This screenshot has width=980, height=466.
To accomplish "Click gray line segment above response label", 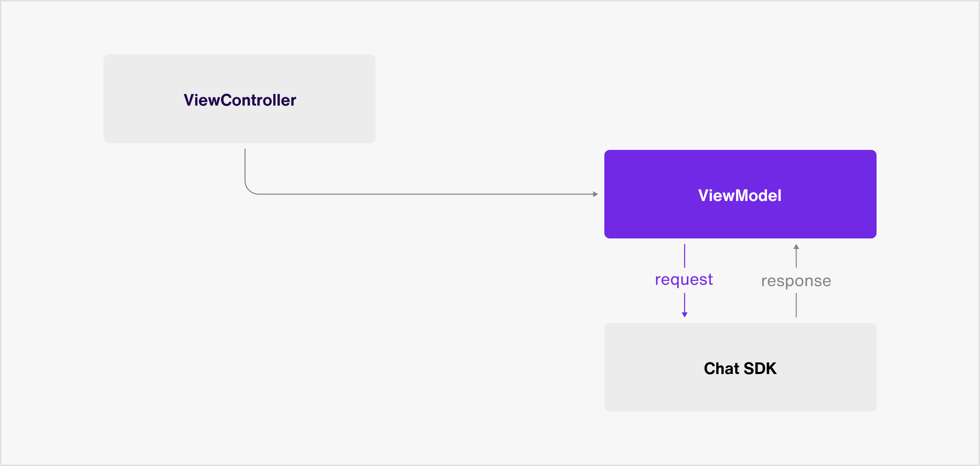I will pos(796,258).
